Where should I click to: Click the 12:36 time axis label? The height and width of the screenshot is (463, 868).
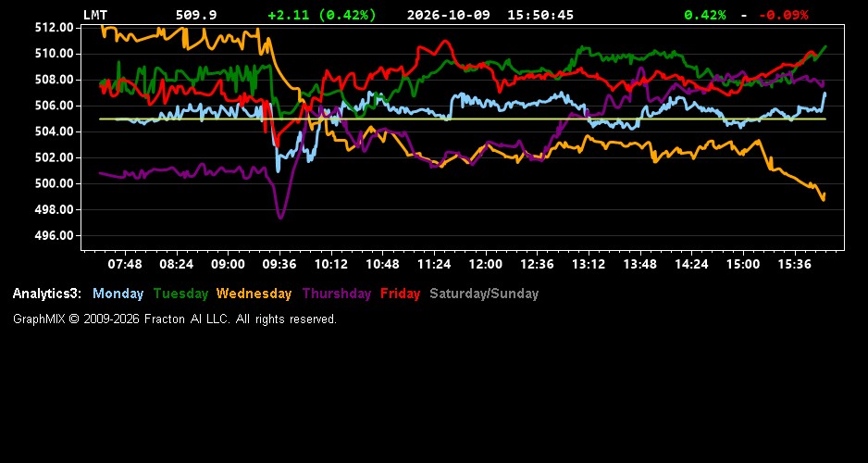click(537, 264)
